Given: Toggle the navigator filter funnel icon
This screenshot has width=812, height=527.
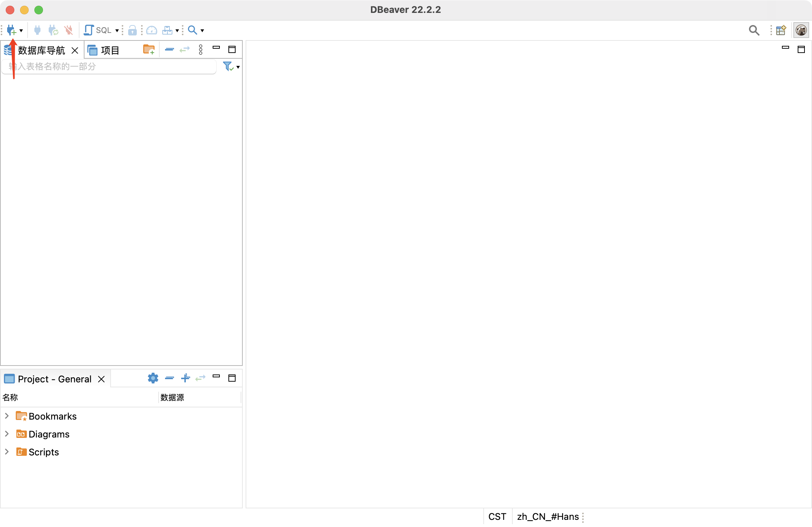Looking at the screenshot, I should 228,67.
